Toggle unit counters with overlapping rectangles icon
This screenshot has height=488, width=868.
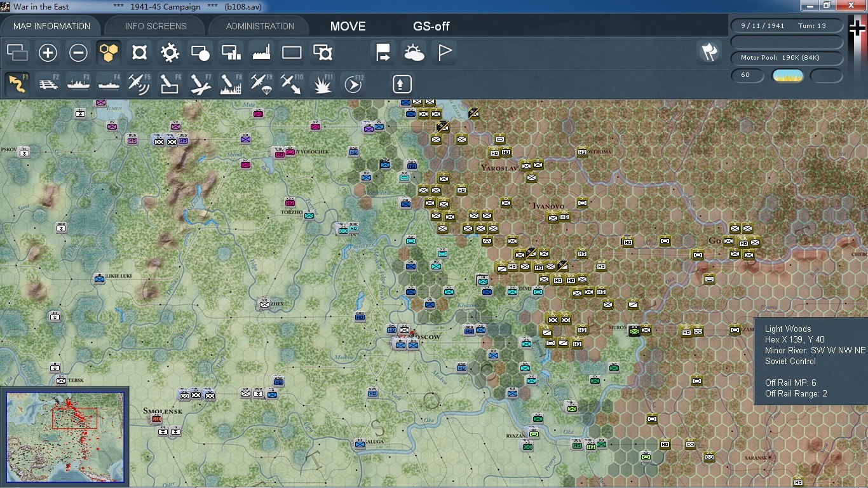17,52
